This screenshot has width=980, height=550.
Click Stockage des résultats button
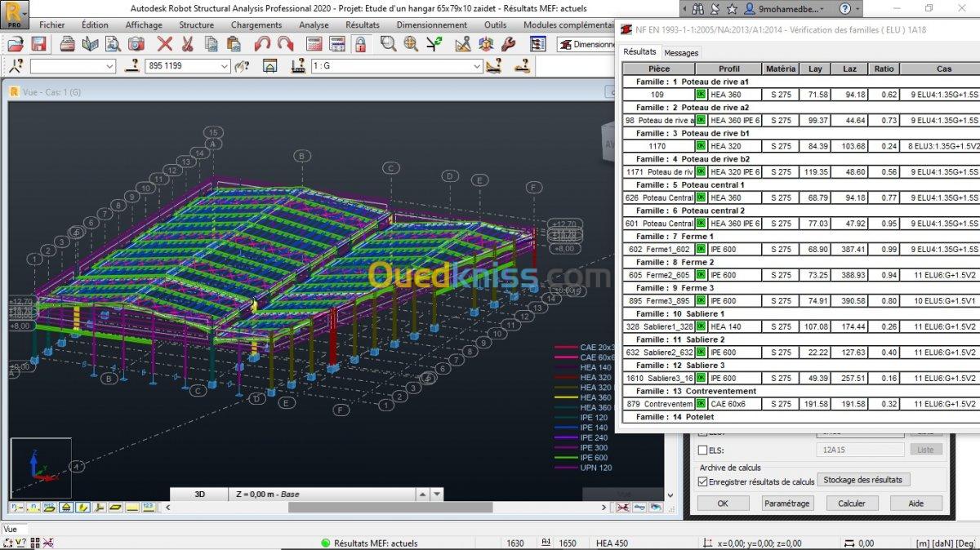coord(864,480)
